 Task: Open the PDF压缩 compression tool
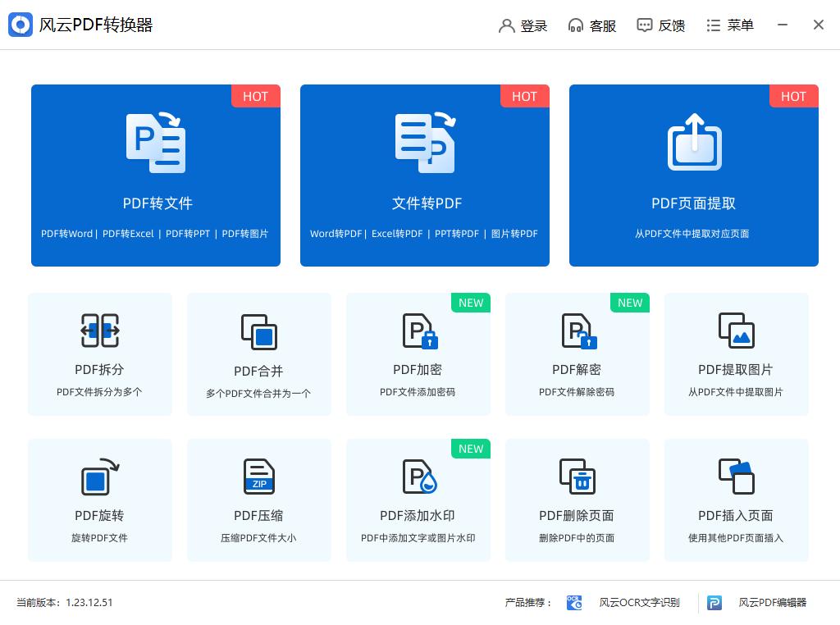258,499
